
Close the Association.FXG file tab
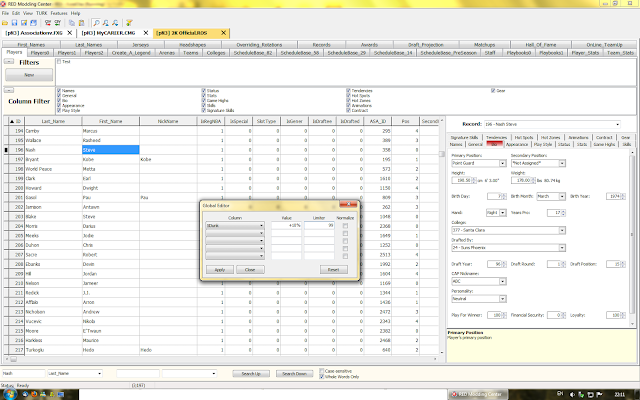69,33
